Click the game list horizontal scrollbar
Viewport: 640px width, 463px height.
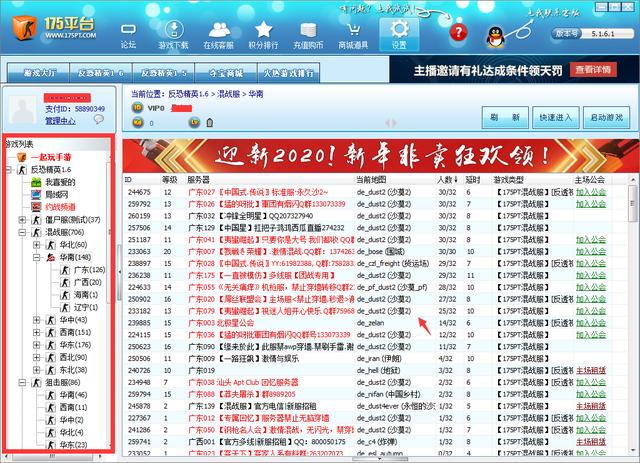pyautogui.click(x=52, y=457)
